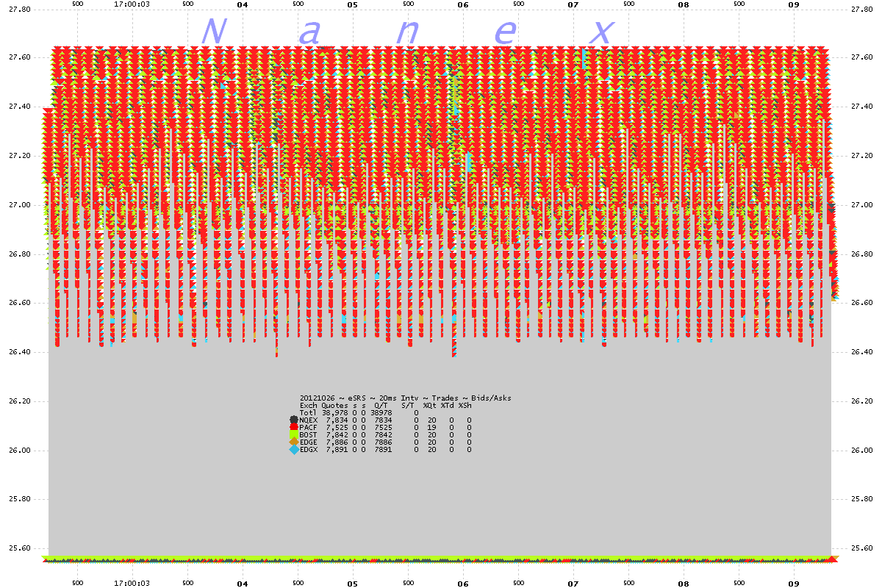This screenshot has width=882, height=588.
Task: Click the 27.80 label on the left price axis
Action: (19, 10)
